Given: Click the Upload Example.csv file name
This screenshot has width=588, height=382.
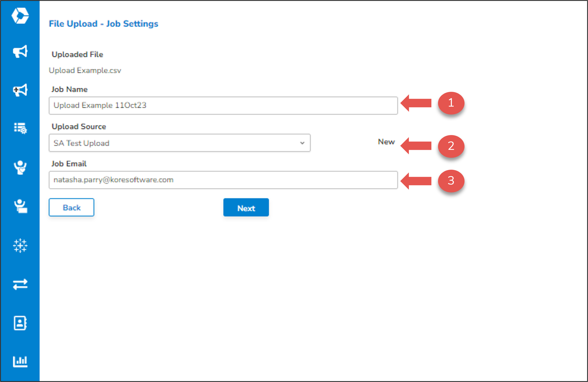Looking at the screenshot, I should (85, 71).
